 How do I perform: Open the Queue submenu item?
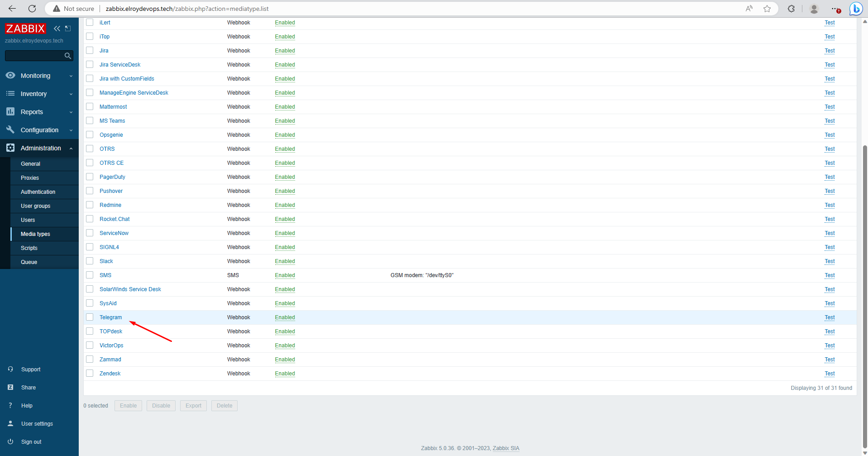point(44,262)
